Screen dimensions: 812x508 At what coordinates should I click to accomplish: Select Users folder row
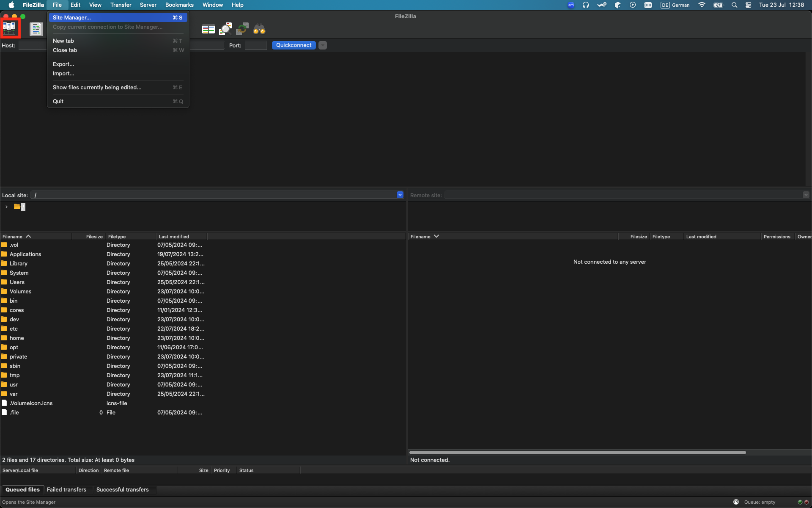pyautogui.click(x=203, y=282)
